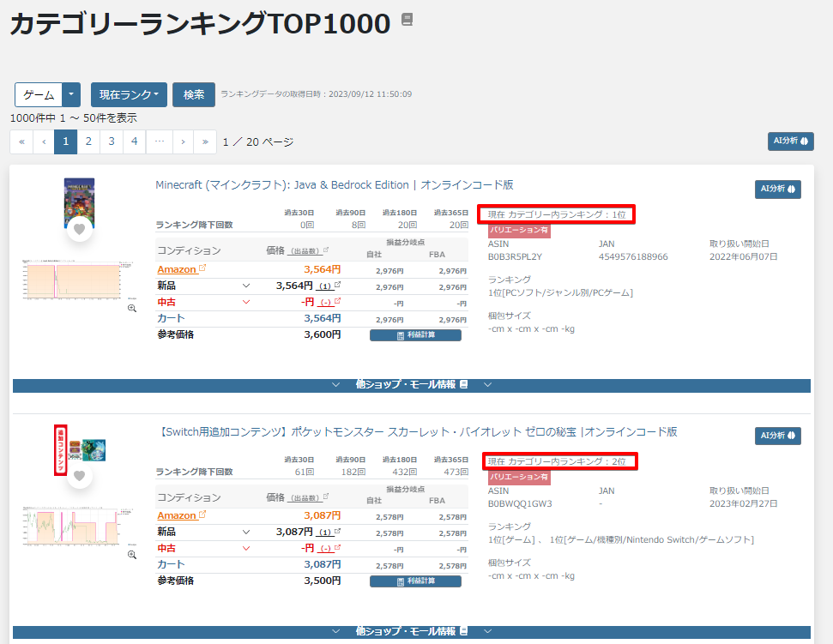Click the 取り扱い開始日 date 2023年02月27日
Screen dimensions: 833x644
pyautogui.click(x=743, y=504)
